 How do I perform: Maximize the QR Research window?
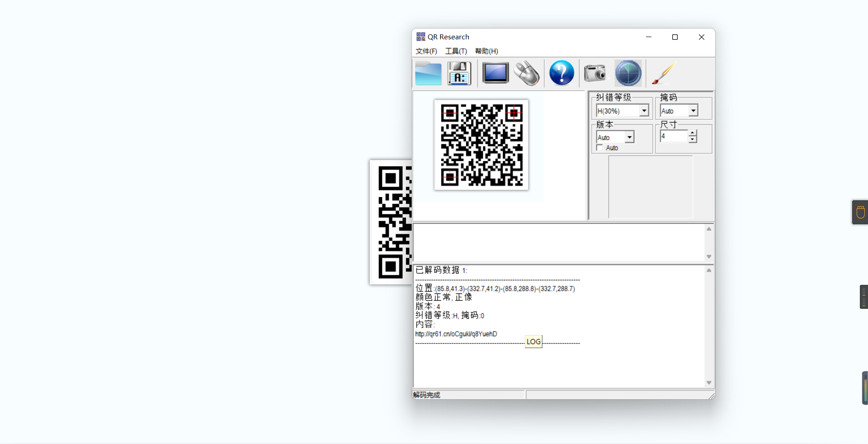675,37
